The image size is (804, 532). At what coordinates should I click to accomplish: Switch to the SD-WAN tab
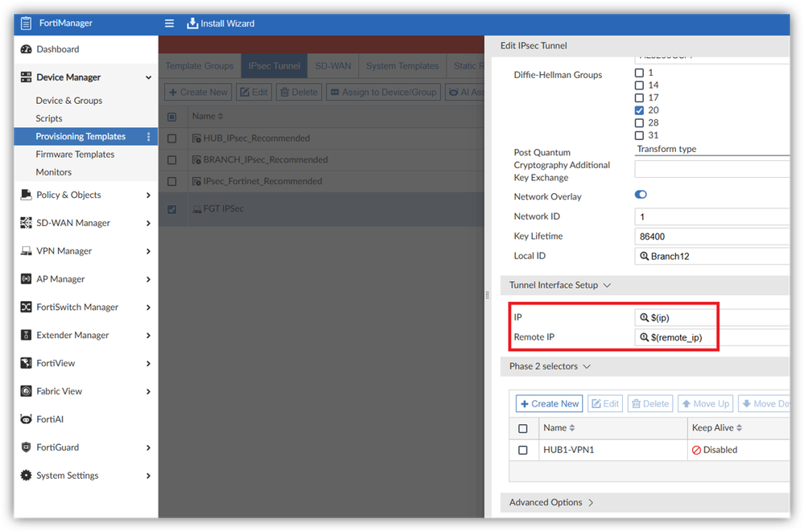pyautogui.click(x=332, y=66)
